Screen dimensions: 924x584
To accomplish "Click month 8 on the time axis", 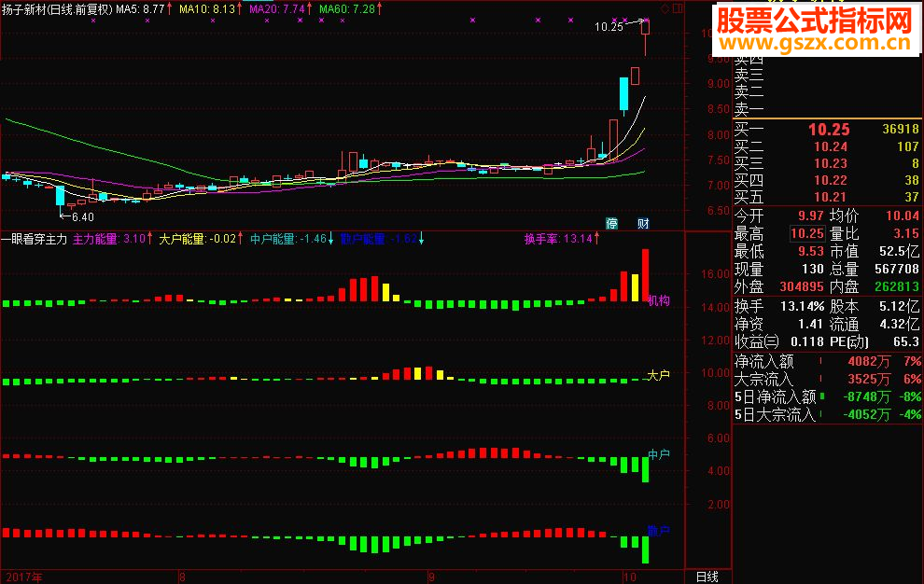I will 182,577.
